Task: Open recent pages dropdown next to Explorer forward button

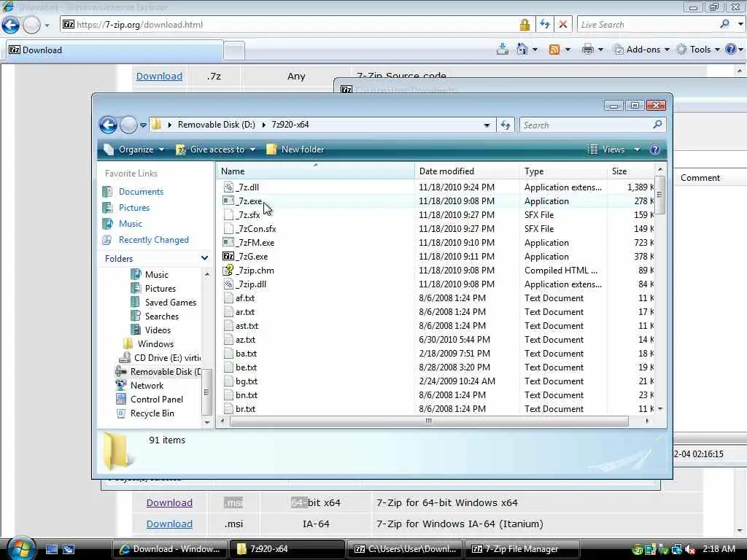Action: click(143, 125)
